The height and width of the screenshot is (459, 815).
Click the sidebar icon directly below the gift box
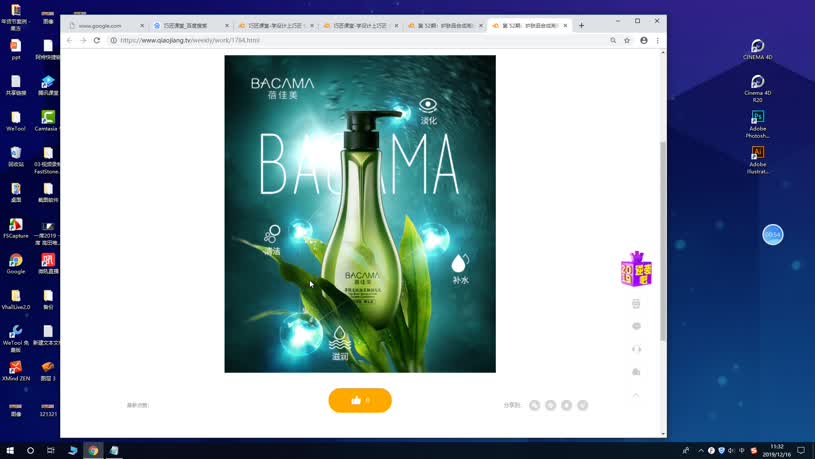coord(636,304)
